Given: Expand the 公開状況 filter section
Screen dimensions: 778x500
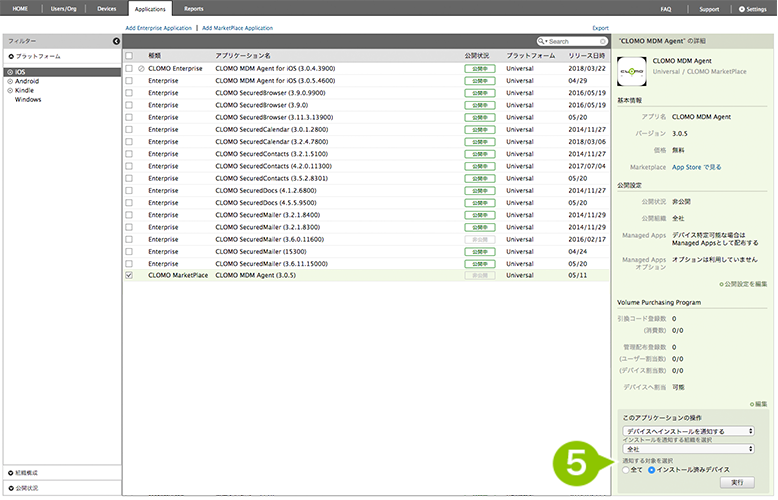Looking at the screenshot, I should 23,488.
